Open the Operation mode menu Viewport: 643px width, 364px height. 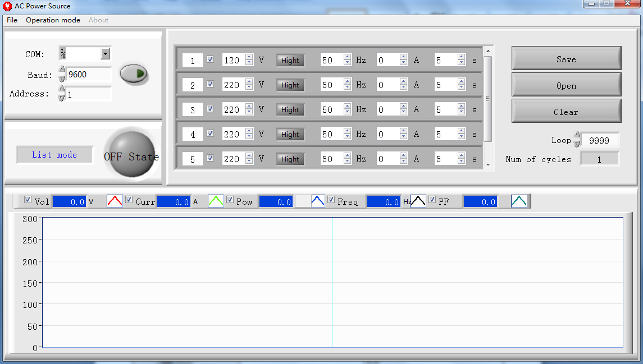pos(53,20)
